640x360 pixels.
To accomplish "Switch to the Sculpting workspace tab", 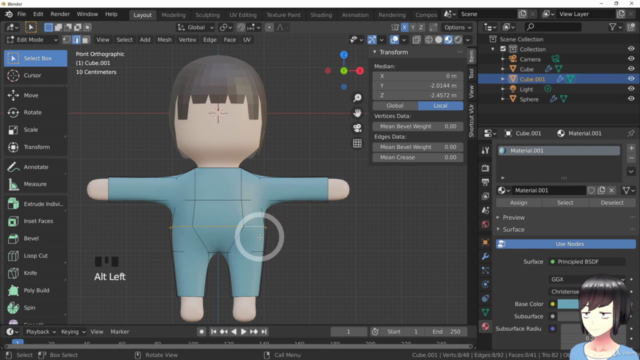I will click(207, 15).
